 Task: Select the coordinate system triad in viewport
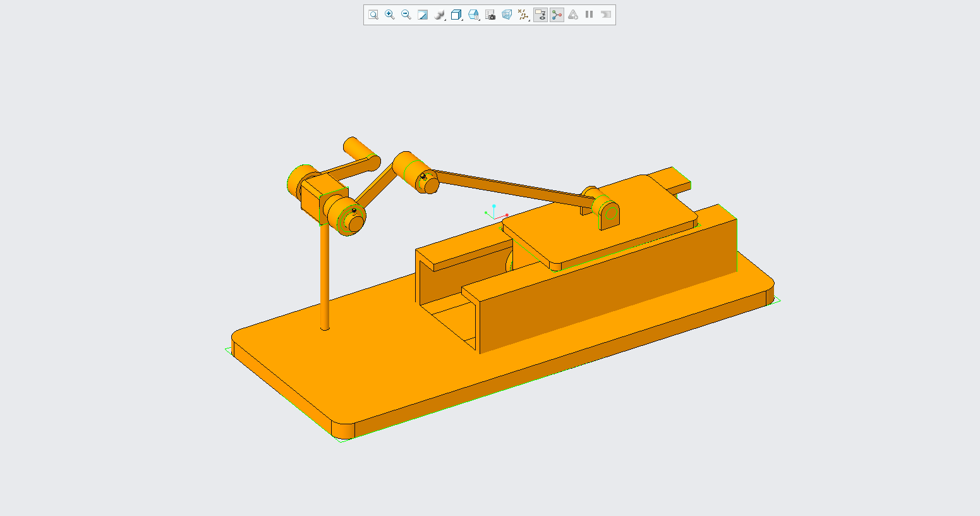[x=495, y=213]
